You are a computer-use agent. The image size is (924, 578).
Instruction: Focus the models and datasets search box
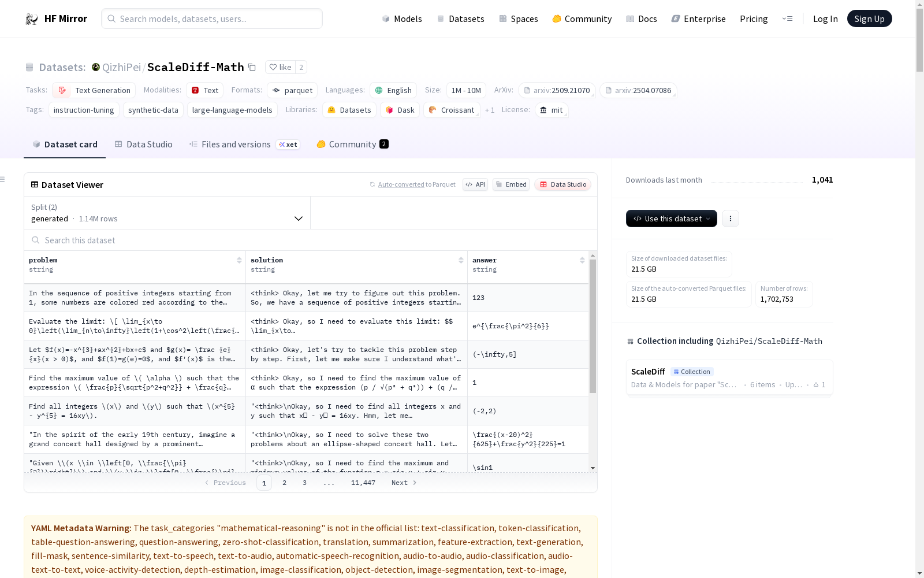tap(212, 18)
